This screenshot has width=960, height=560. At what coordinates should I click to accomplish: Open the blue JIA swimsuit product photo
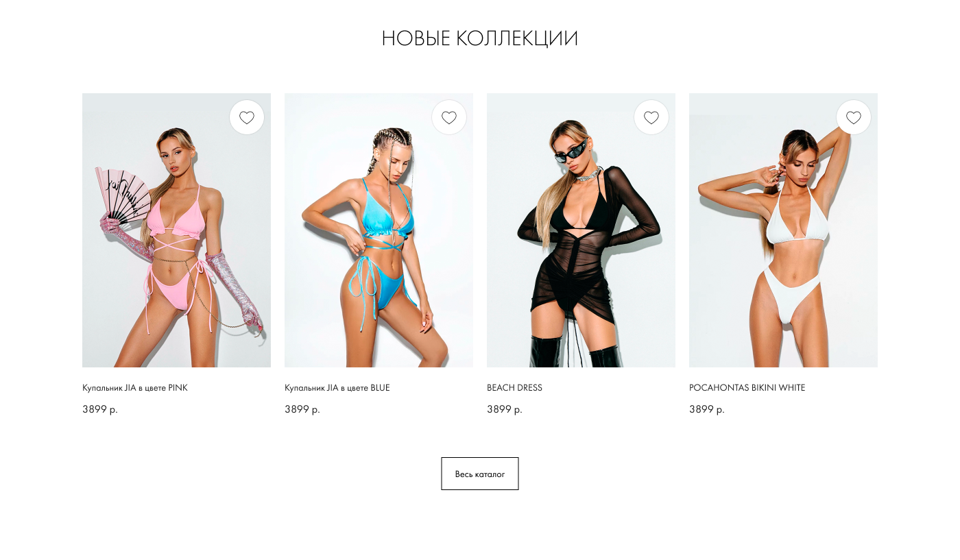point(379,230)
